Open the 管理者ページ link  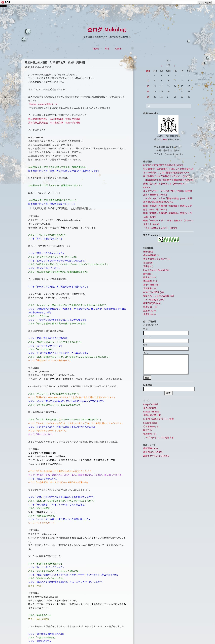pyautogui.click(x=150, y=434)
